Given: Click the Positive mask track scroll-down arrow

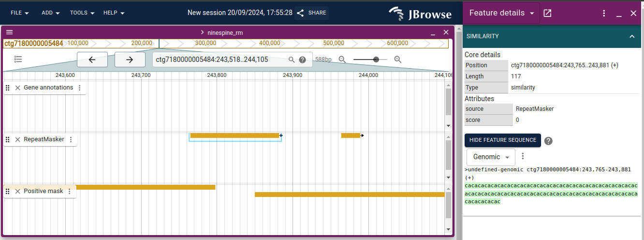Looking at the screenshot, I should click(x=448, y=229).
